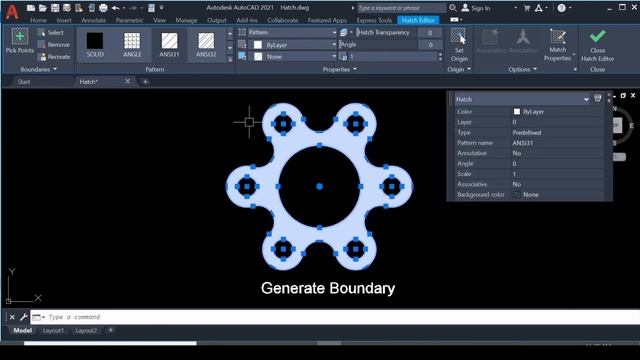
Task: Click the Set Origin tool
Action: point(459,45)
